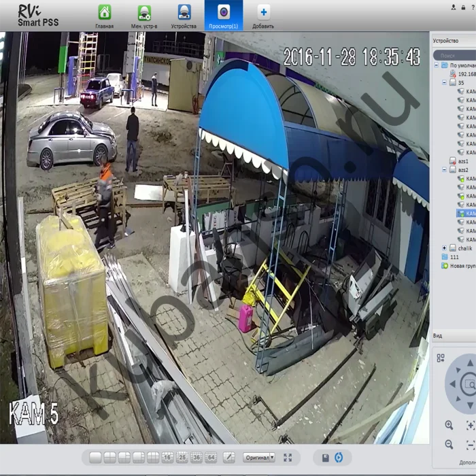Viewport: 476px width, 476px height.
Task: Toggle full screen view
Action: point(288,458)
